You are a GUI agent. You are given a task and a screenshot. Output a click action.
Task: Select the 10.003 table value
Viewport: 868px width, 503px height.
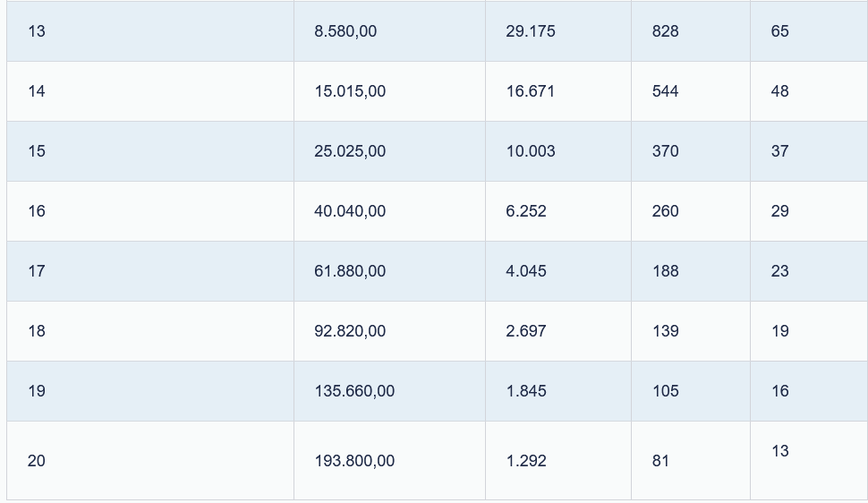pyautogui.click(x=531, y=151)
